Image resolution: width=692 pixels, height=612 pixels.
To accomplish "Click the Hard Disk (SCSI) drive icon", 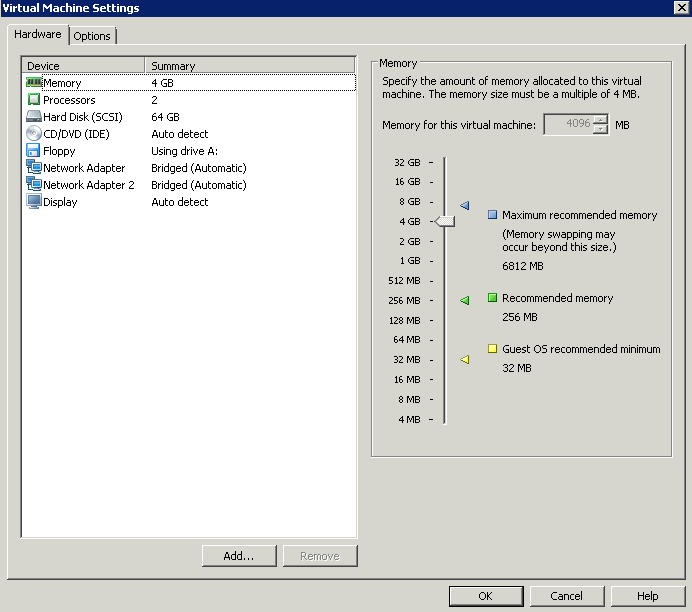I will click(34, 116).
